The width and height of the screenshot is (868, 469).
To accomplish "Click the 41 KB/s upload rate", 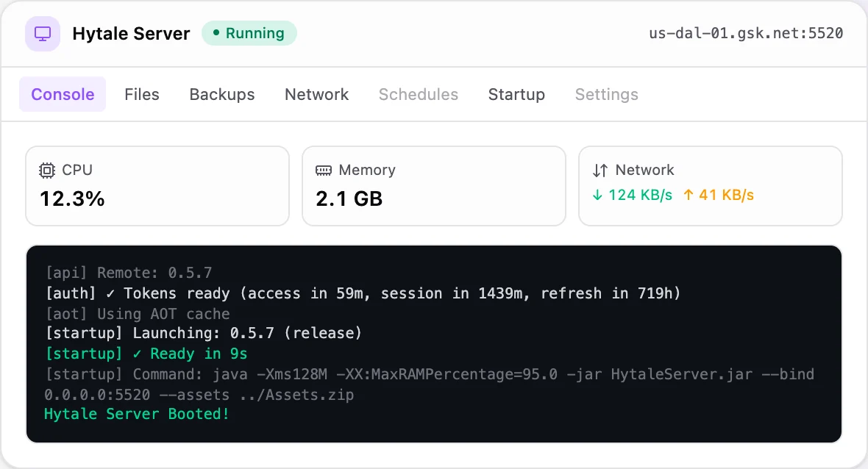I will pyautogui.click(x=726, y=195).
